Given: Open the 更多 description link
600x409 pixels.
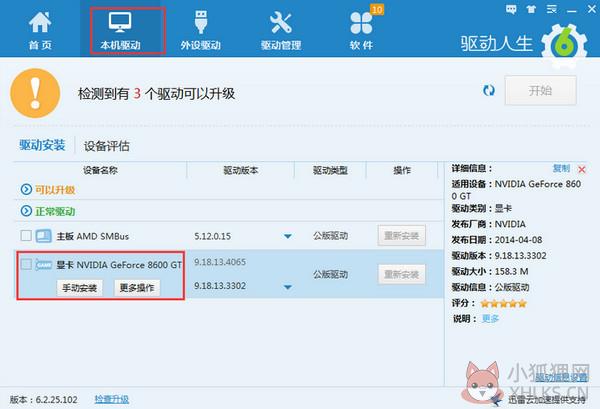Looking at the screenshot, I should [x=490, y=319].
